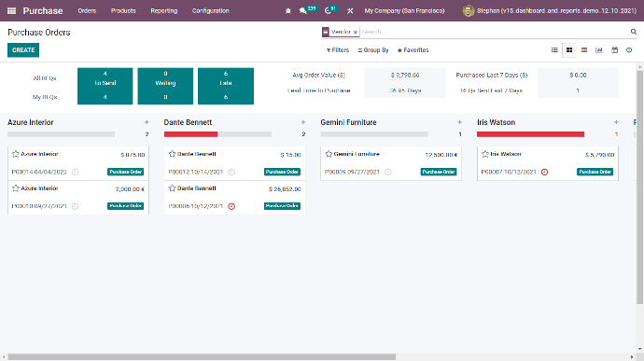Image resolution: width=644 pixels, height=361 pixels.
Task: Open the Products menu
Action: pyautogui.click(x=123, y=11)
